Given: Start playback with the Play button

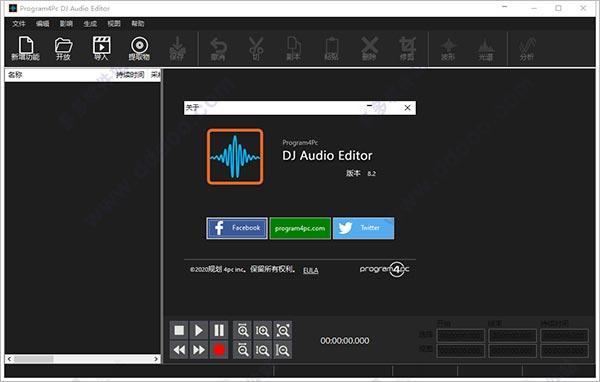Looking at the screenshot, I should tap(199, 330).
